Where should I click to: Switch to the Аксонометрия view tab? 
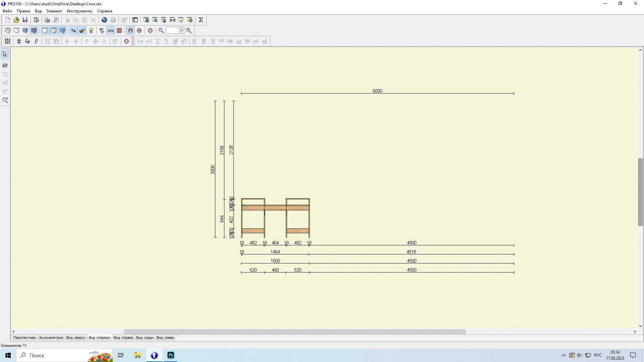51,338
